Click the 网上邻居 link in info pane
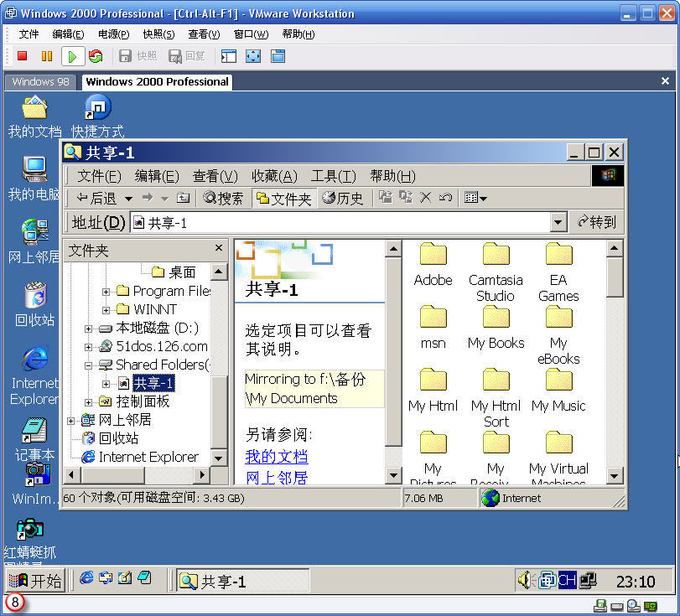Screen dimensions: 680x616 [x=276, y=477]
